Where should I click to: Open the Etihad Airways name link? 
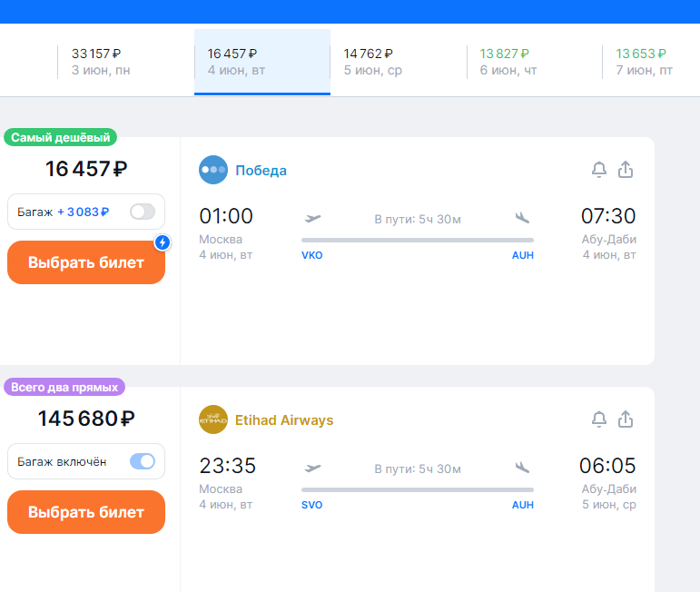[284, 419]
